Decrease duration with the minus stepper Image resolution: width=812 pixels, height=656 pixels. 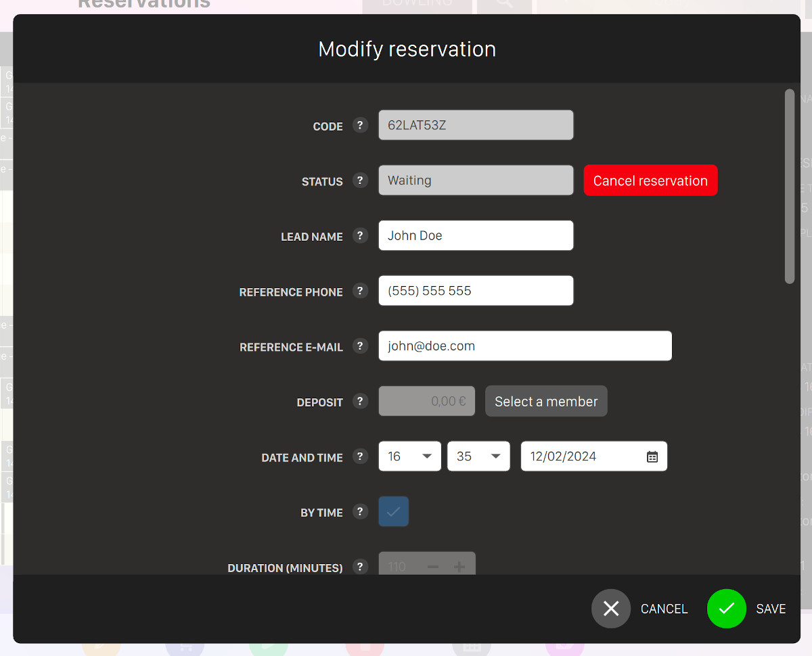click(x=433, y=567)
